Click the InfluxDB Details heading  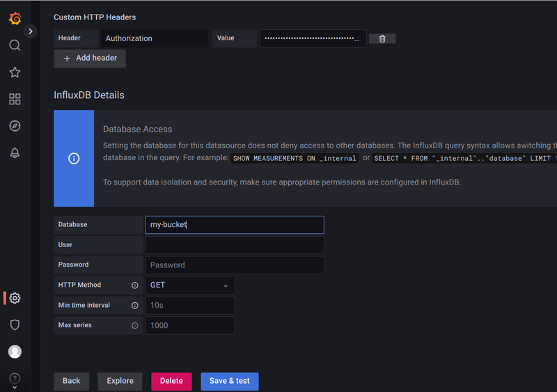[89, 95]
